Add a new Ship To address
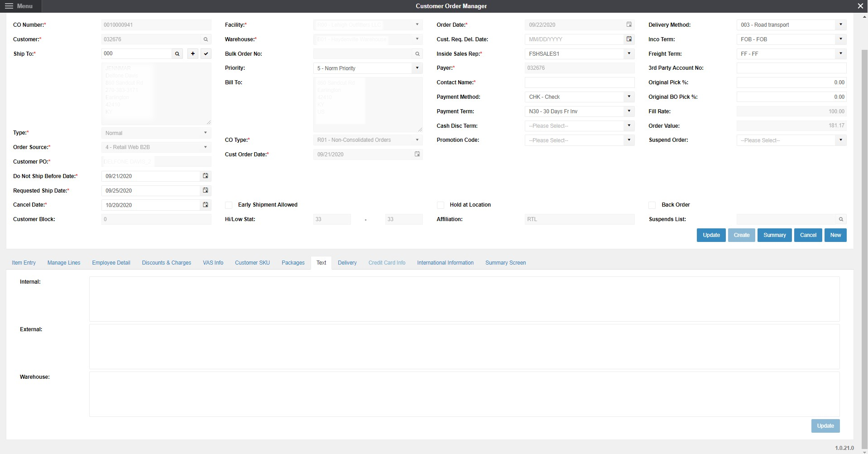Screen dimensions: 868x454 click(192, 53)
